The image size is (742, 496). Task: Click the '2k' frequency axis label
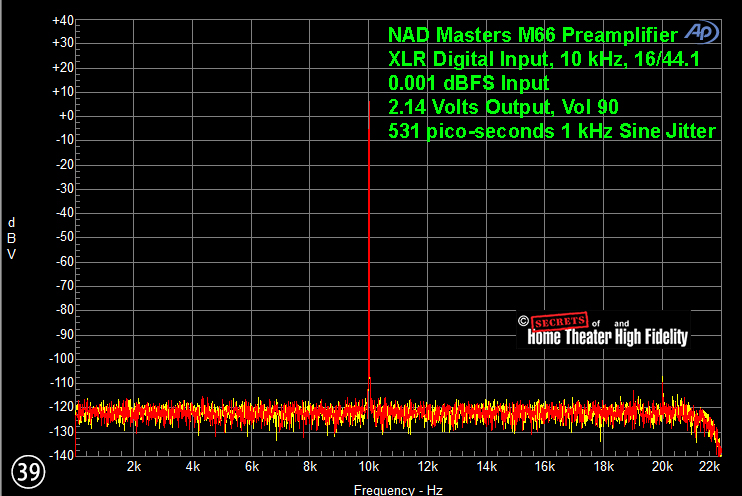134,467
